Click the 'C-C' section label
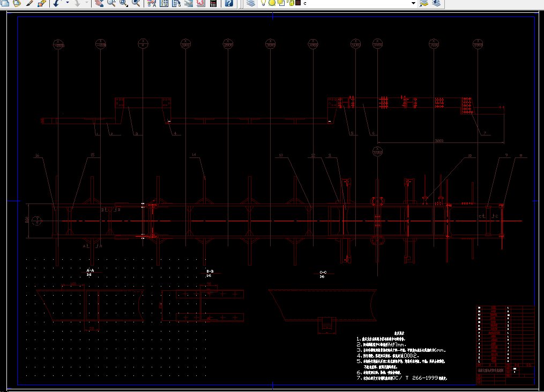Screen dimensions: 544x392 coord(323,273)
